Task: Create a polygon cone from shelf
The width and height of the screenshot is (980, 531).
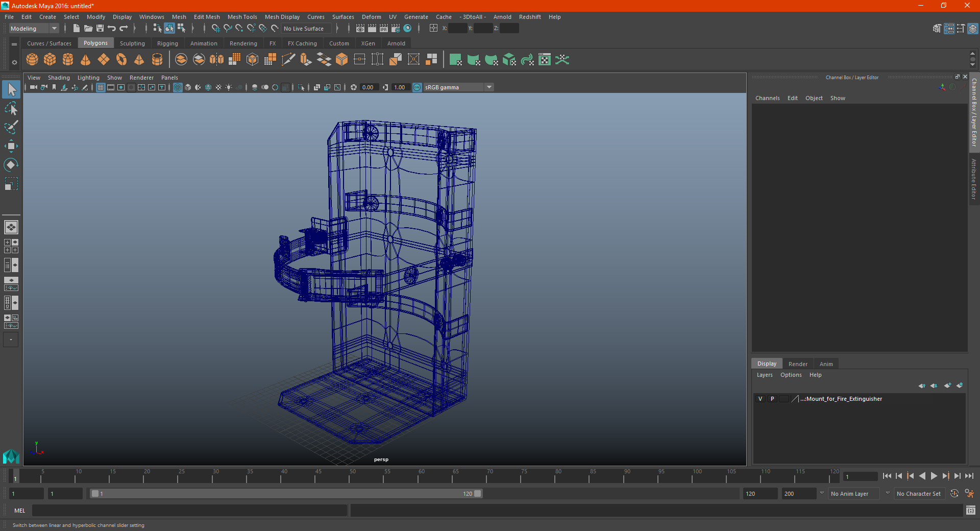Action: [86, 60]
